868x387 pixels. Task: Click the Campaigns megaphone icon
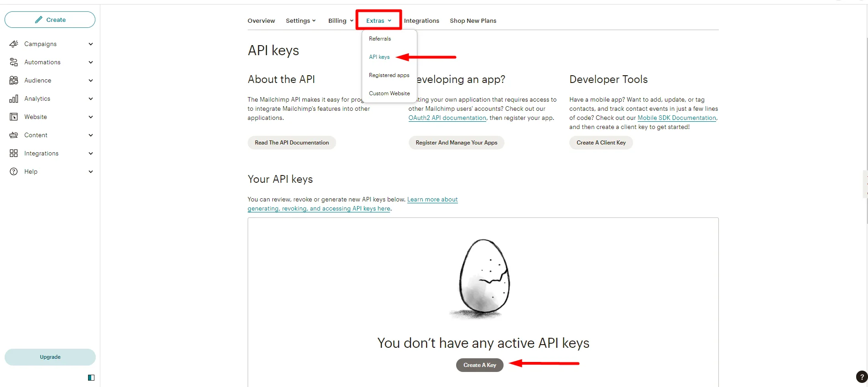pos(14,44)
